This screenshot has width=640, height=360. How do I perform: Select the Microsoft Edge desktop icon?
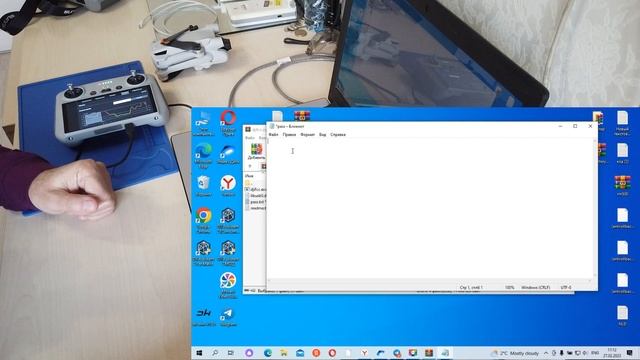point(203,156)
